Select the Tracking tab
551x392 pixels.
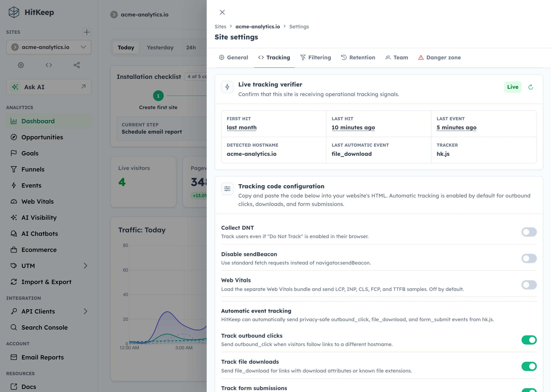[x=274, y=57]
